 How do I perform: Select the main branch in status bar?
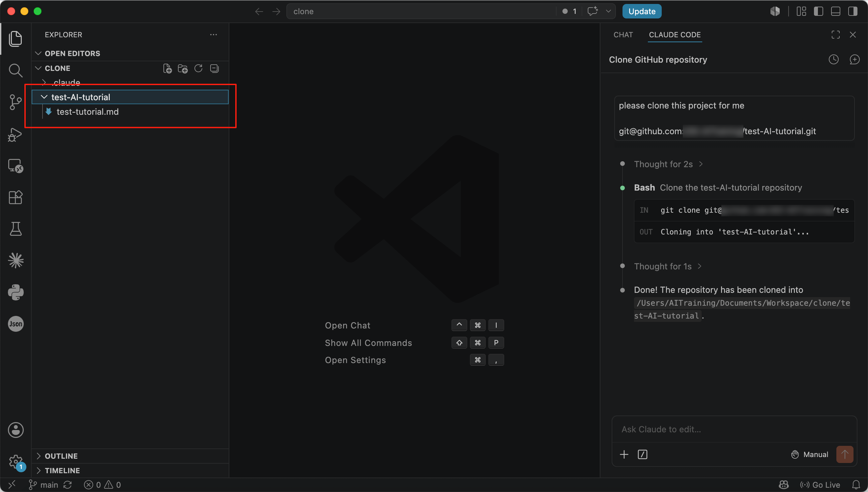43,485
